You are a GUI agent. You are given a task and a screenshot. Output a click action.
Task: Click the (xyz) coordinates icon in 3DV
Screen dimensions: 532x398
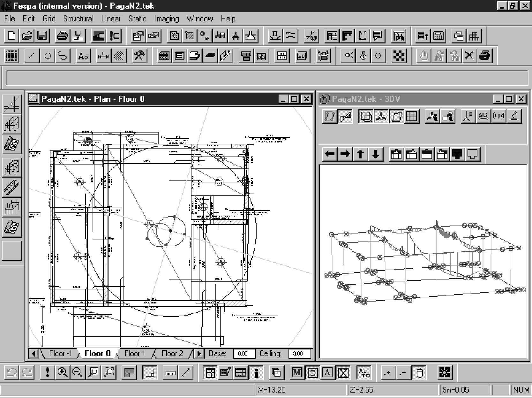(498, 116)
